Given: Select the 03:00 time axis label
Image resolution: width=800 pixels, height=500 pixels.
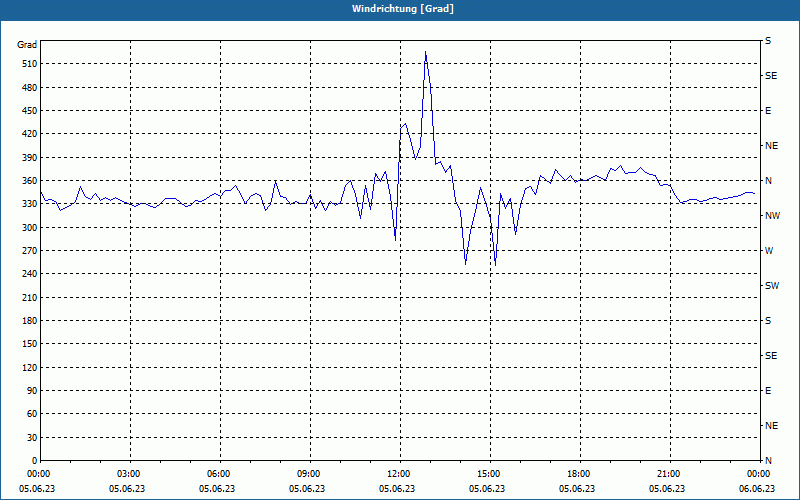Looking at the screenshot, I should (x=127, y=473).
